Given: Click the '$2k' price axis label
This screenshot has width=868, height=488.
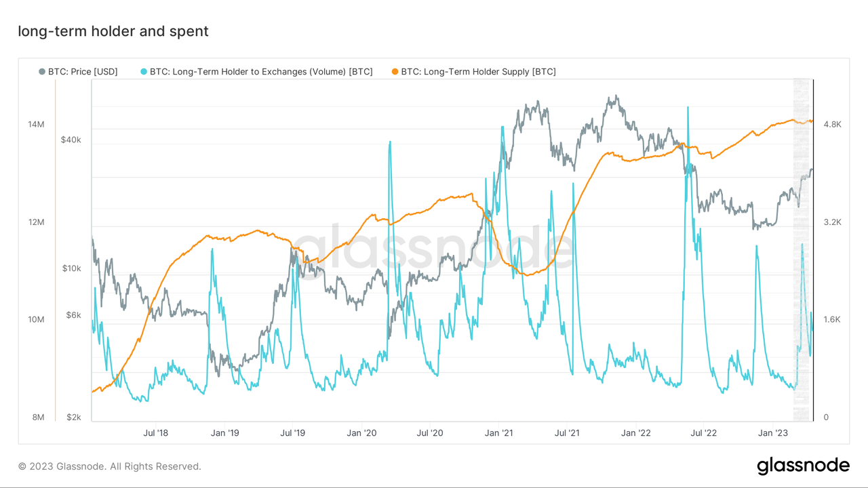Looking at the screenshot, I should (73, 418).
